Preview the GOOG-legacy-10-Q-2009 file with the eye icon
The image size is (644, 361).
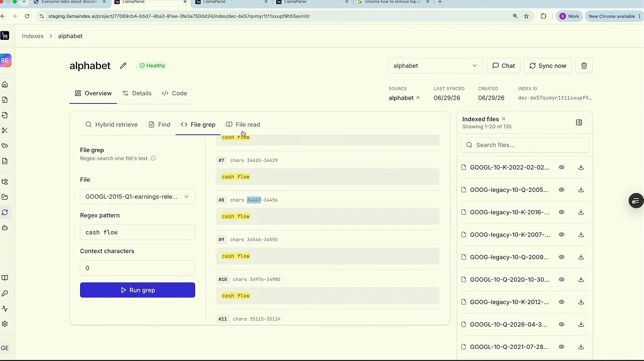click(562, 257)
